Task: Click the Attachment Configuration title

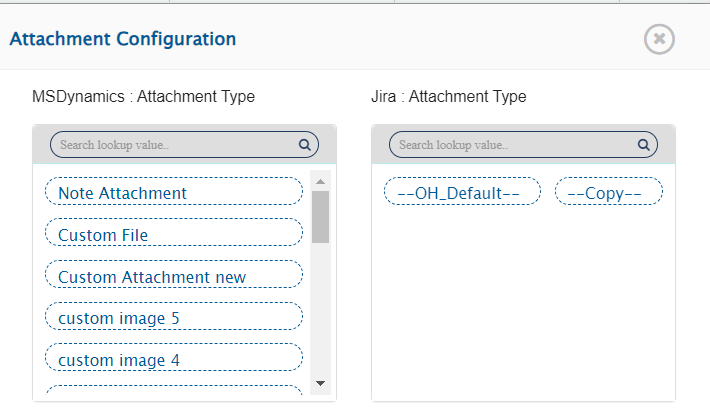Action: 122,39
